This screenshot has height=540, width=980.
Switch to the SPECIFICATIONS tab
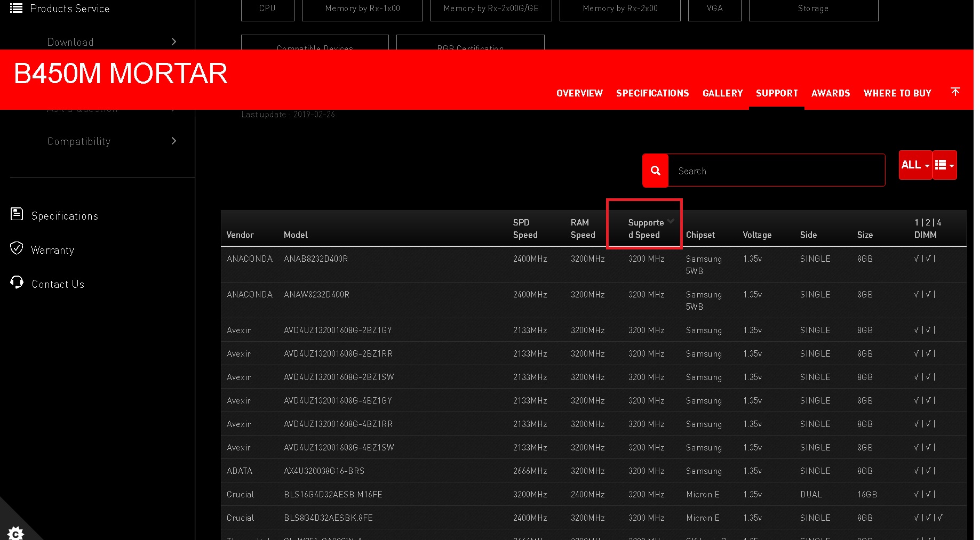(652, 93)
